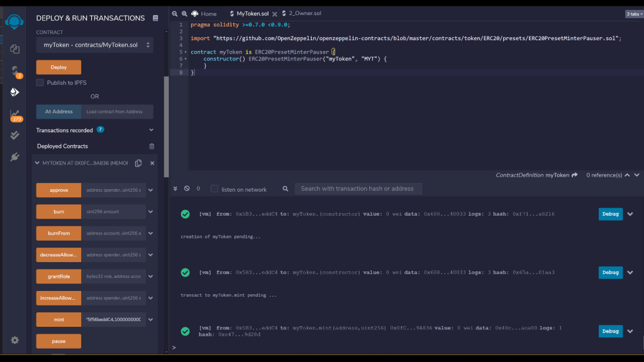Click the deploy panel vertical scrollbar
This screenshot has height=362, width=644.
[x=166, y=126]
